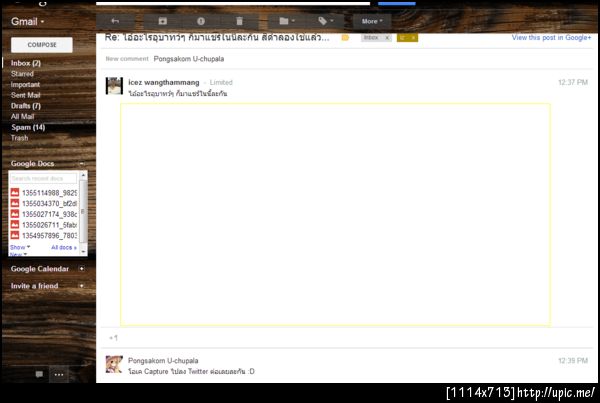This screenshot has width=600, height=403.
Task: Open Drafts (7) folder
Action: coord(26,106)
